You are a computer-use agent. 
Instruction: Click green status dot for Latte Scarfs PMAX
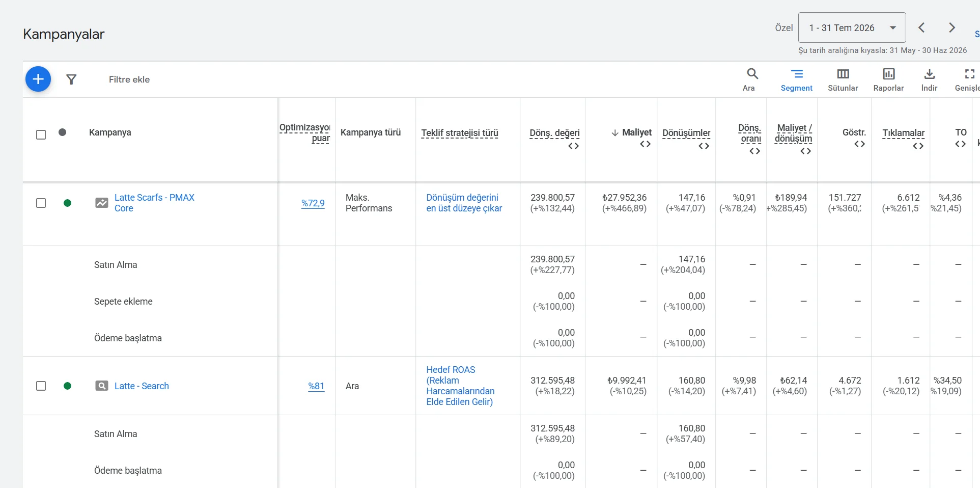coord(67,203)
